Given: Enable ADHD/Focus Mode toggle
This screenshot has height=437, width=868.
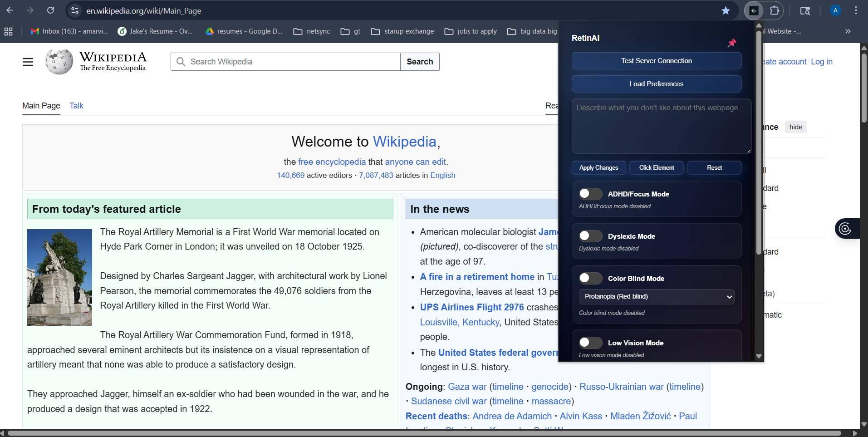Looking at the screenshot, I should pos(590,194).
